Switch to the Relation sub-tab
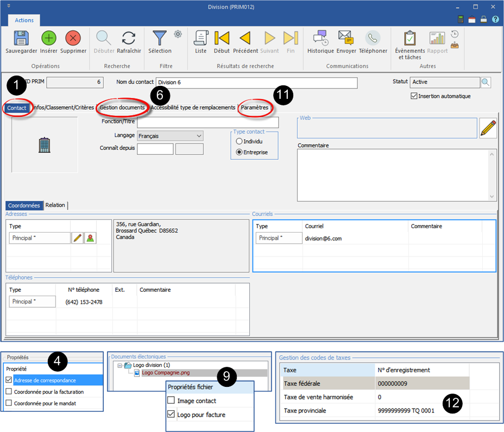Image resolution: width=504 pixels, height=432 pixels. [55, 205]
